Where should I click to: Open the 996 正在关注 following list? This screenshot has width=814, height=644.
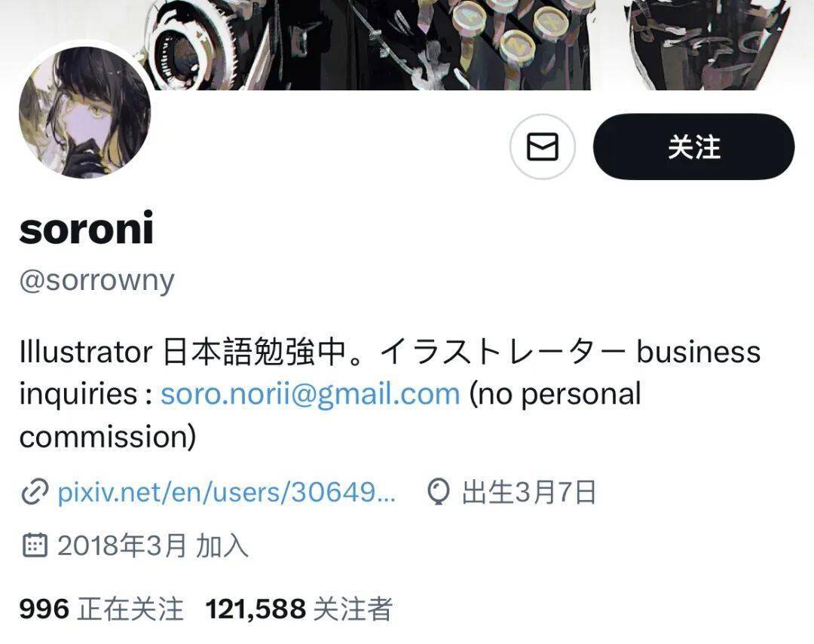101,609
